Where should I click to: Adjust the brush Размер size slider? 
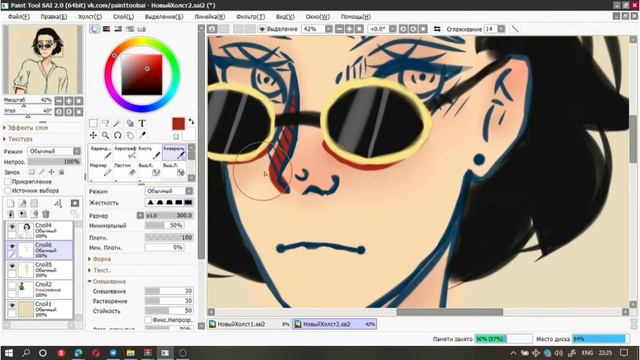click(x=169, y=215)
